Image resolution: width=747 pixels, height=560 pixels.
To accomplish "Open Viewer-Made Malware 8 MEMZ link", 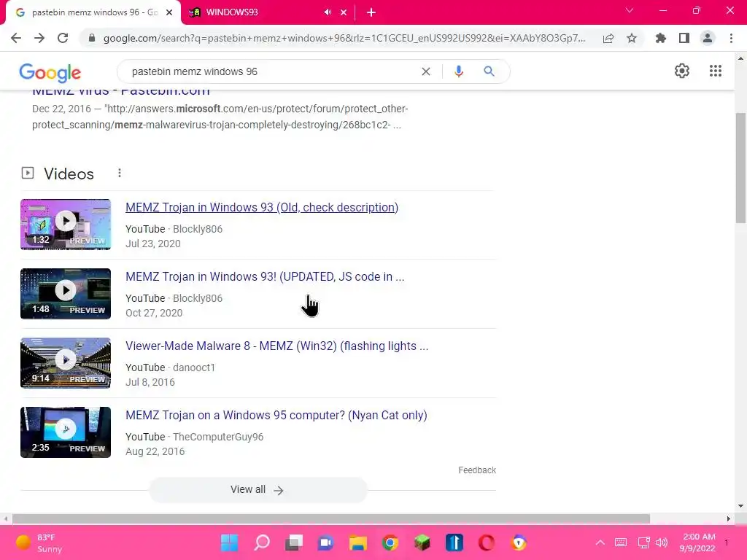I will 276,346.
